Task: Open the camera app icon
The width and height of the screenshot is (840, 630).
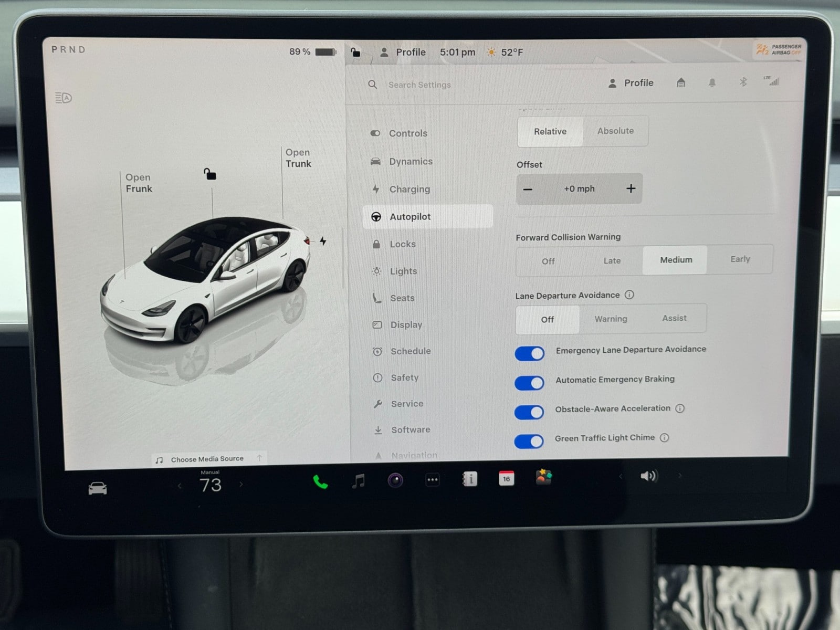Action: 395,480
